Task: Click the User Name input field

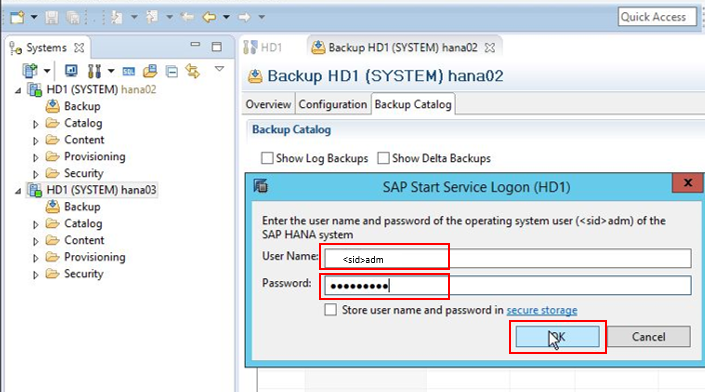Action: click(x=508, y=258)
